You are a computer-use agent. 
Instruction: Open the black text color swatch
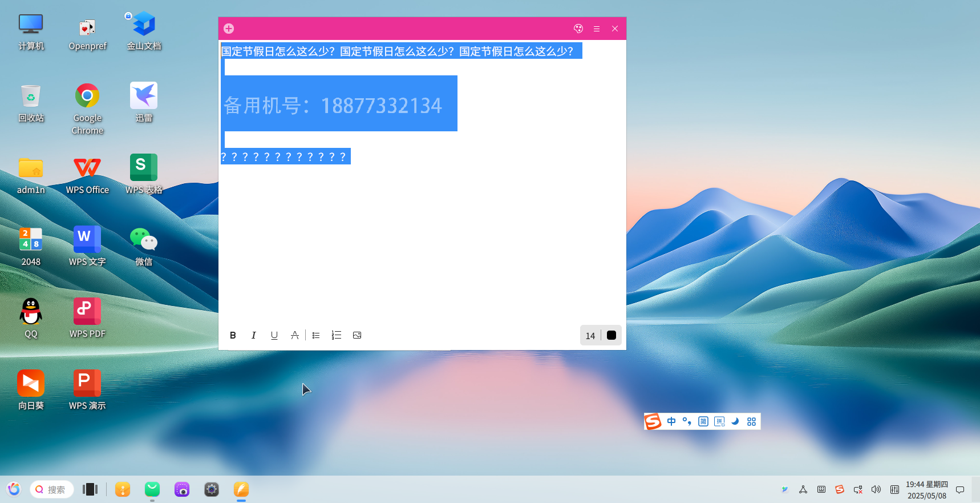(x=612, y=335)
